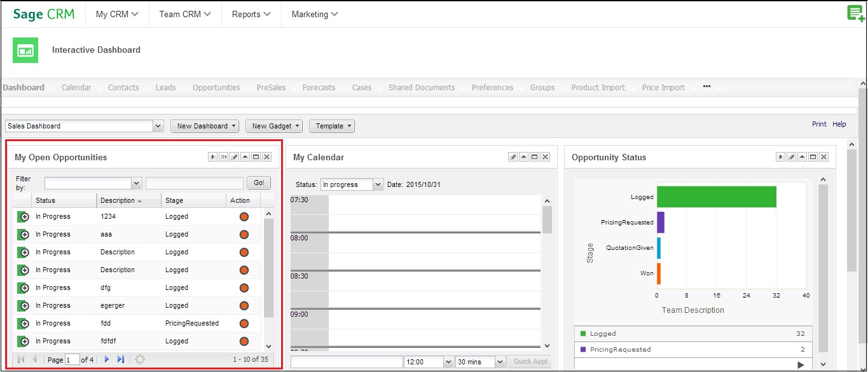The height and width of the screenshot is (372, 868).
Task: Click the green Logged chart bar
Action: (x=717, y=196)
